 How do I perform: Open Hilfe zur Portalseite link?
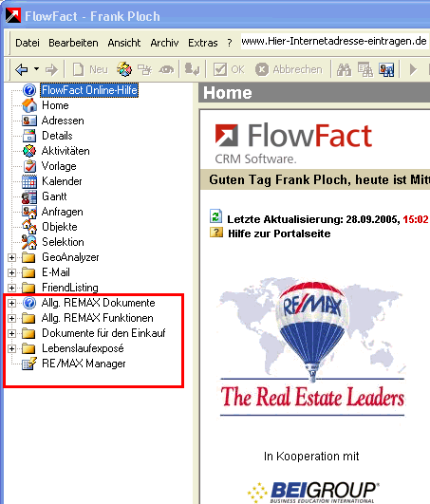(279, 233)
